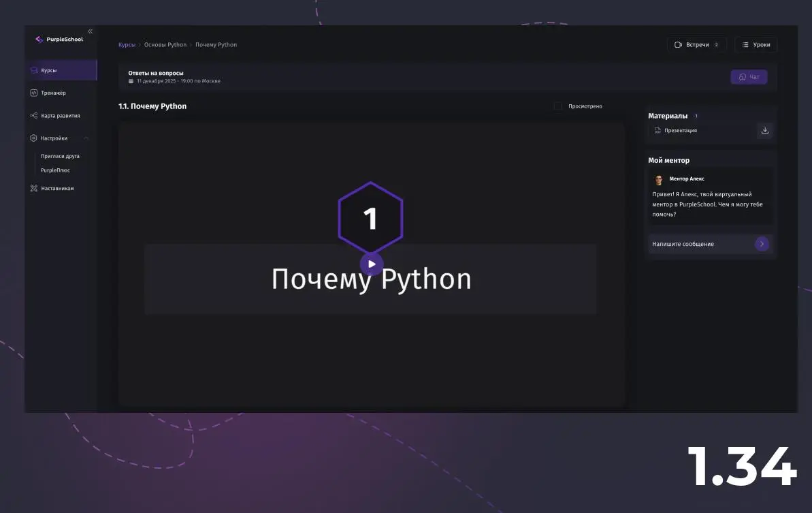
Task: Open the Тренажёр section icon
Action: (x=33, y=92)
